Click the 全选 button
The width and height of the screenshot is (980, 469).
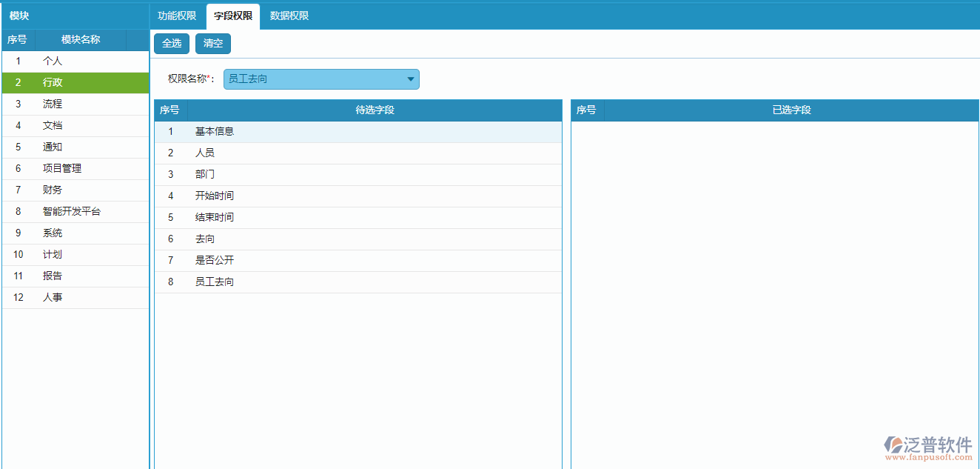point(172,44)
